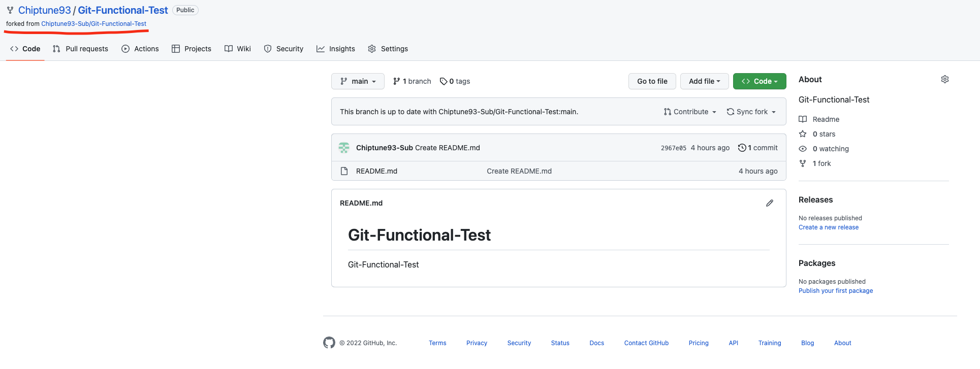Click the Chiptune93-Sub avatar in commit row

(x=344, y=148)
